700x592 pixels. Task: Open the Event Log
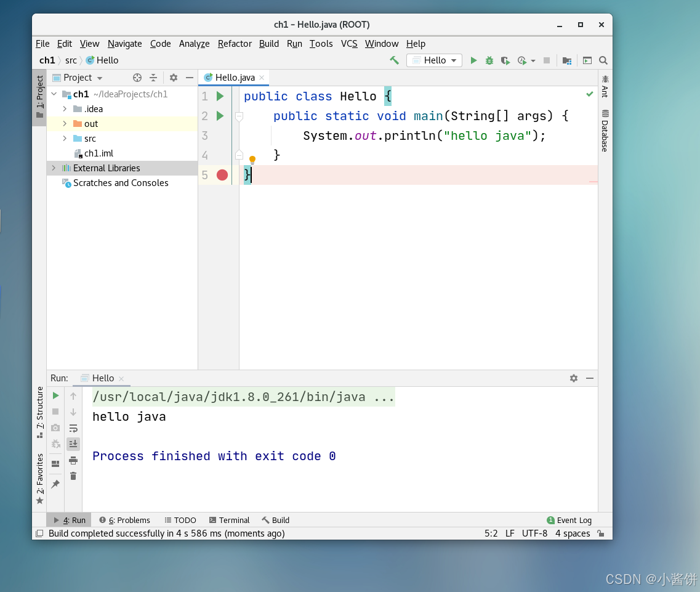(569, 520)
